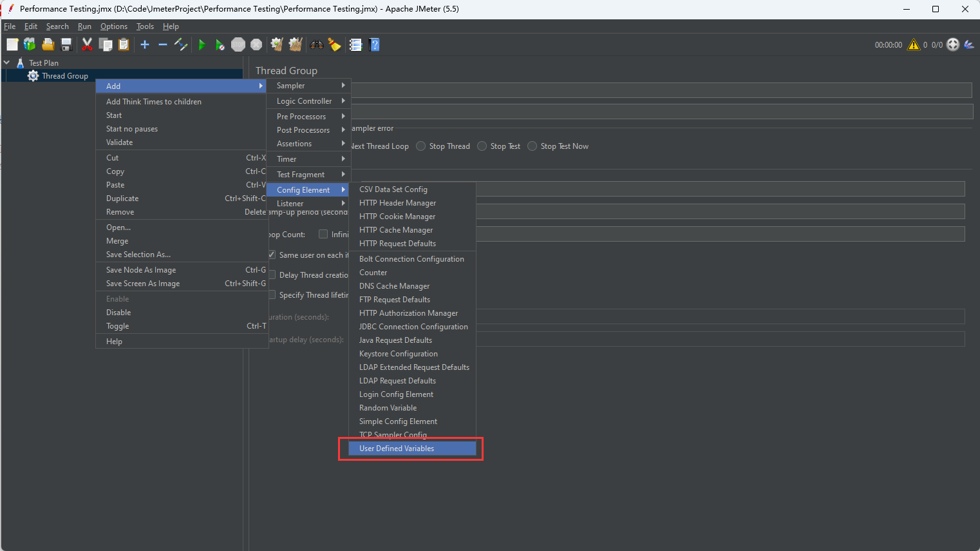980x551 pixels.
Task: Click the remote engines globe icon
Action: click(953, 44)
